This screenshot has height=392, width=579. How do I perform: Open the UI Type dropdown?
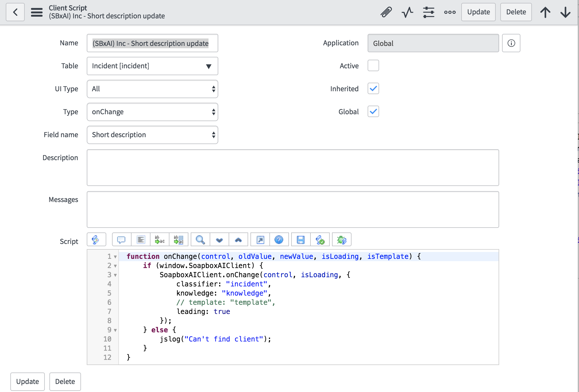pyautogui.click(x=153, y=89)
